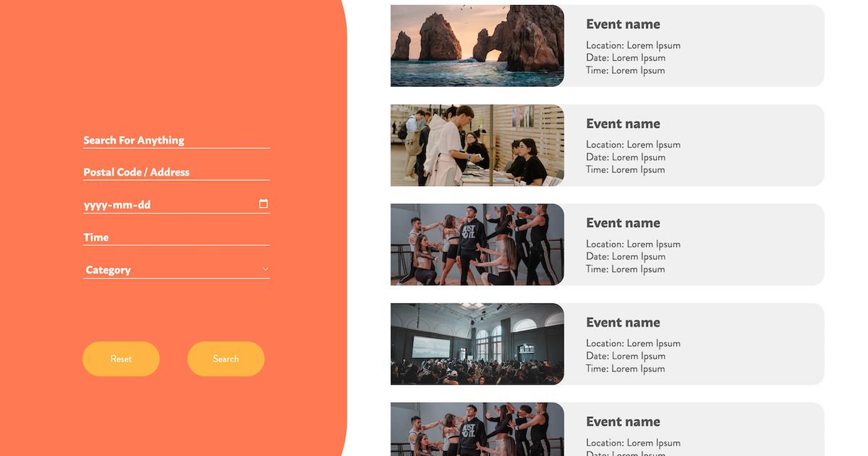Click into the Time input field

(176, 237)
